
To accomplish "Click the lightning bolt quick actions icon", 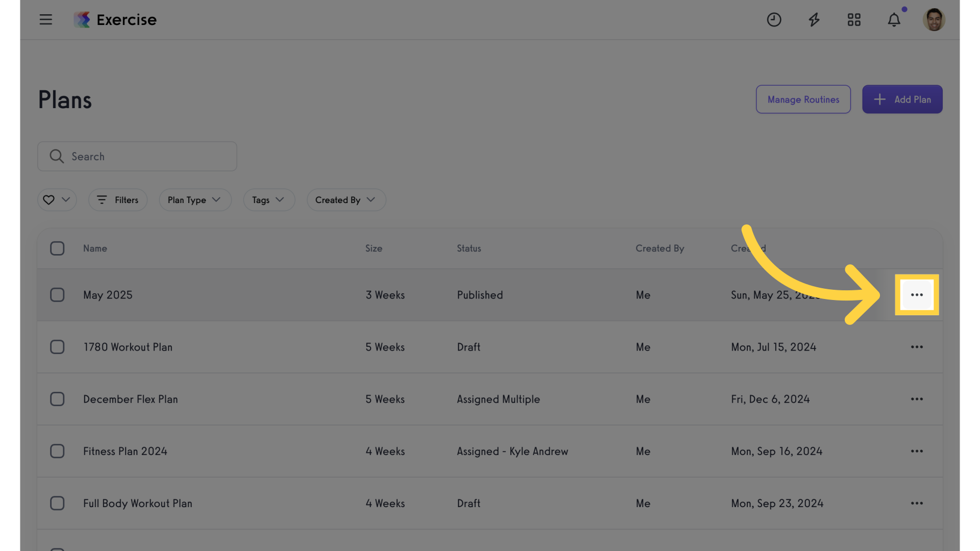I will [x=814, y=19].
